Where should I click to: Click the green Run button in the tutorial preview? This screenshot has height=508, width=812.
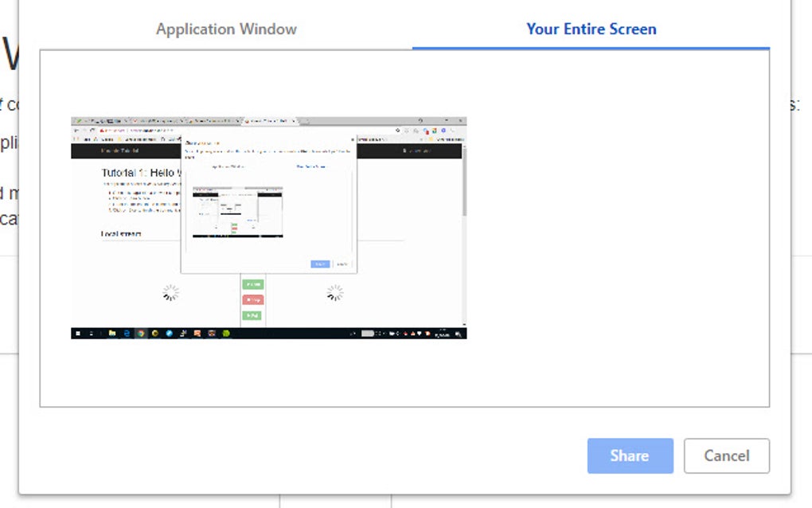[x=252, y=284]
